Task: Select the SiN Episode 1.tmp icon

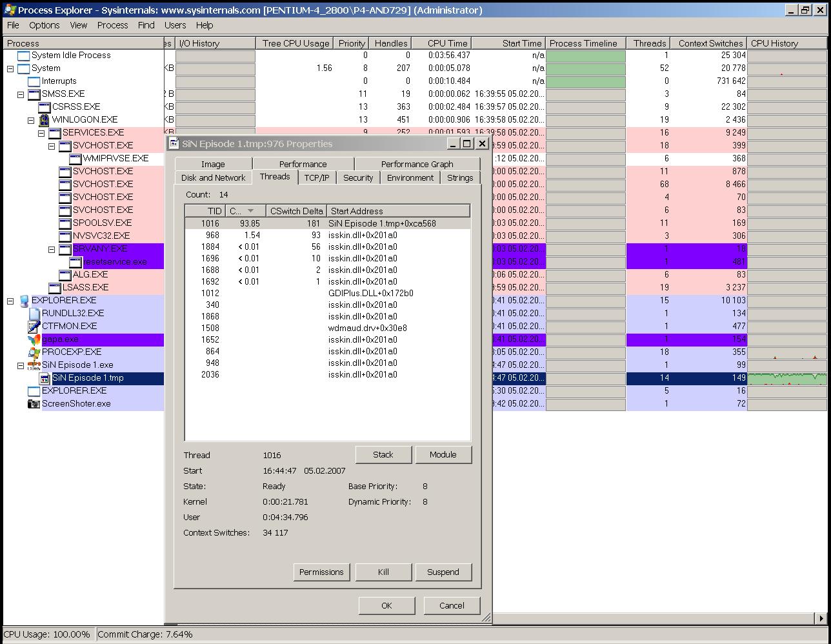Action: click(45, 378)
